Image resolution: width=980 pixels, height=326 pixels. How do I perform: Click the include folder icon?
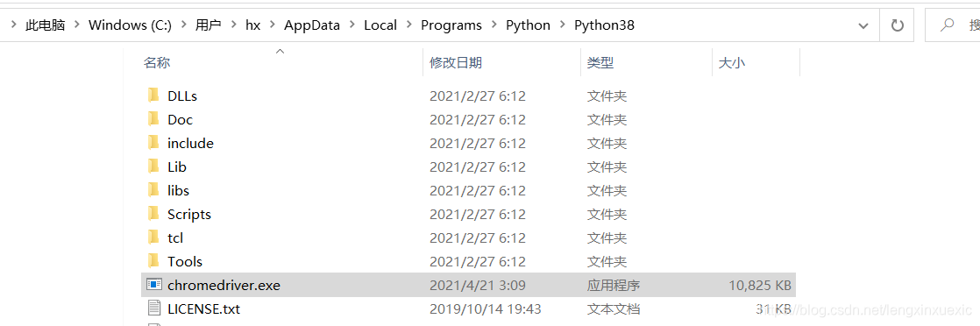(x=153, y=143)
